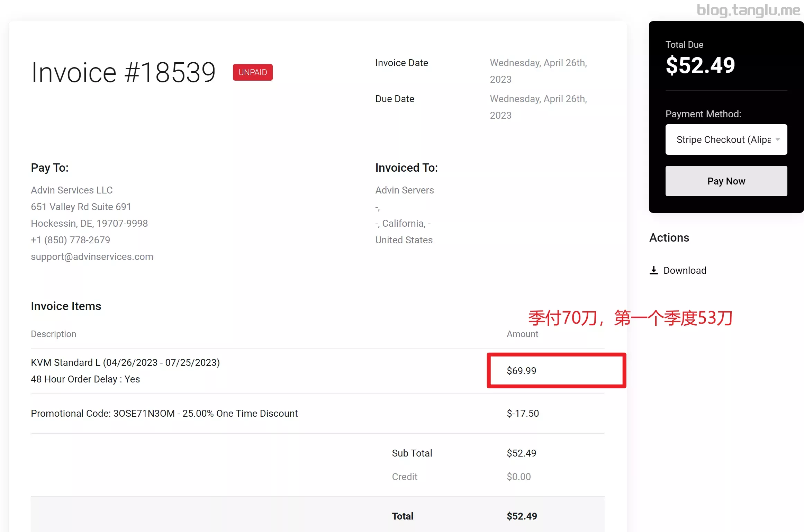The height and width of the screenshot is (532, 804).
Task: Click the blog.tanglu.me watermark text
Action: click(x=748, y=10)
